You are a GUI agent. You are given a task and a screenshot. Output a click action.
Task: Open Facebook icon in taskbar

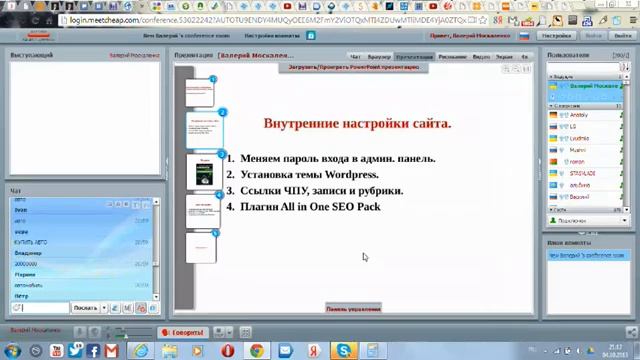(x=93, y=351)
